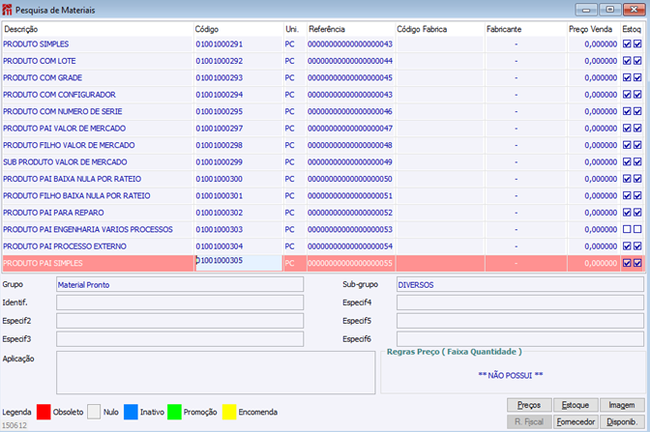Toggle second checkbox on PRODUTO COM CONFIGURADOR row
Viewport: 650px width, 432px height.
[638, 95]
